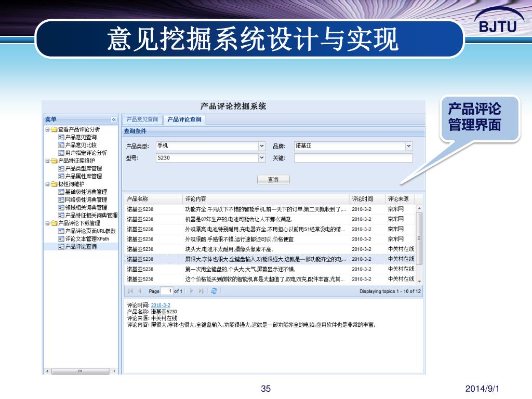Image resolution: width=532 pixels, height=399 pixels.
Task: Open the 型号 dropdown arrow
Action: [262, 158]
